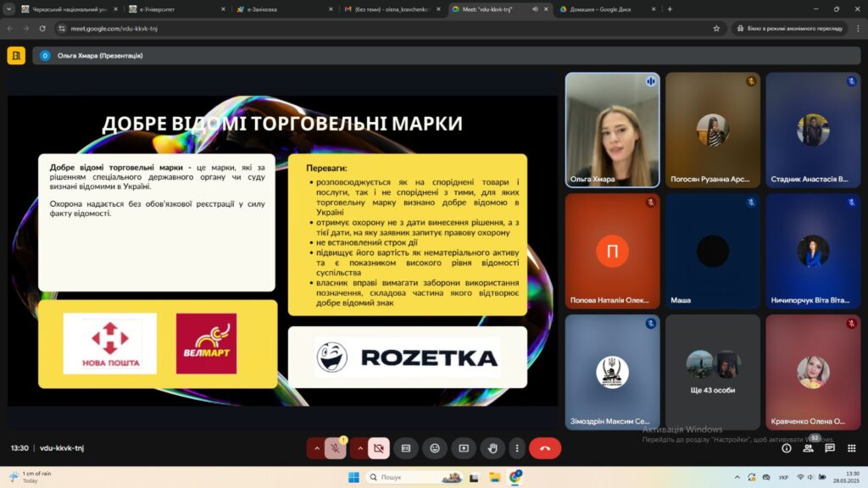The image size is (868, 488).
Task: Click the present screen (share) icon
Action: (x=464, y=448)
